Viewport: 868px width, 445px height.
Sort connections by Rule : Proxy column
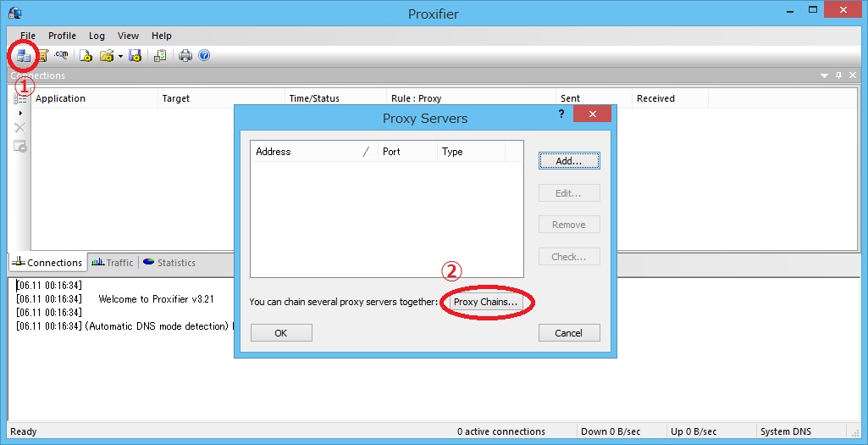point(471,98)
